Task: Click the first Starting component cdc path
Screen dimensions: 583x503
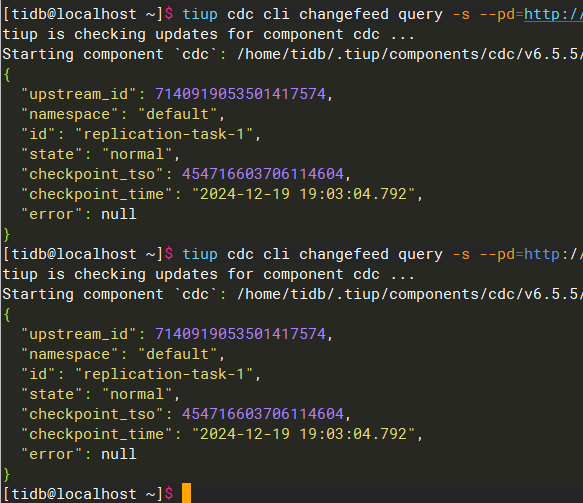Action: (410, 54)
